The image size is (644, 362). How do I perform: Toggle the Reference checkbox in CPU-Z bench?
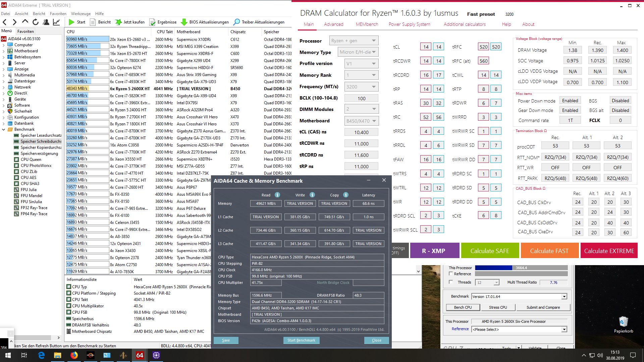click(451, 274)
